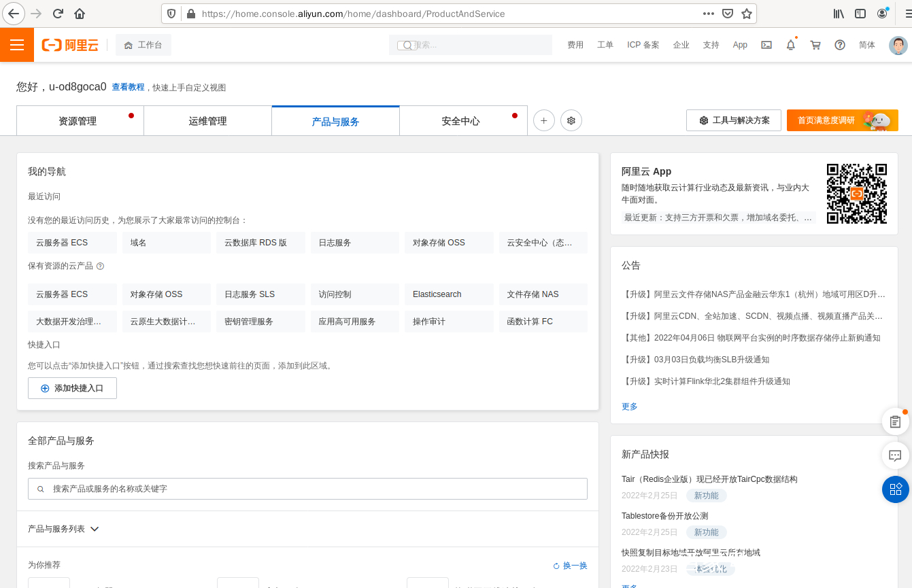This screenshot has width=912, height=588.
Task: Open 域名 in recent visits
Action: (167, 243)
